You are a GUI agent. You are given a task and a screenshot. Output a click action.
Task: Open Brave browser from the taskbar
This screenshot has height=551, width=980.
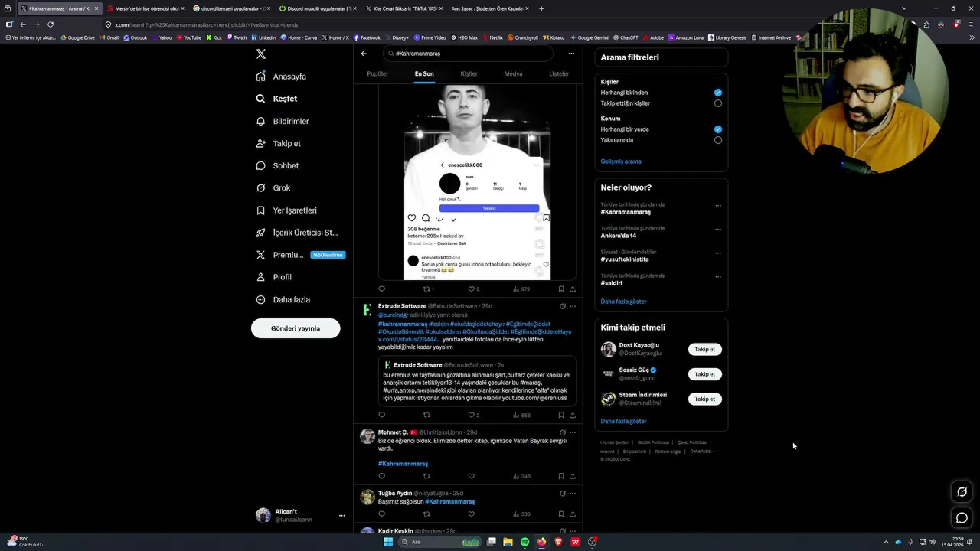(558, 542)
